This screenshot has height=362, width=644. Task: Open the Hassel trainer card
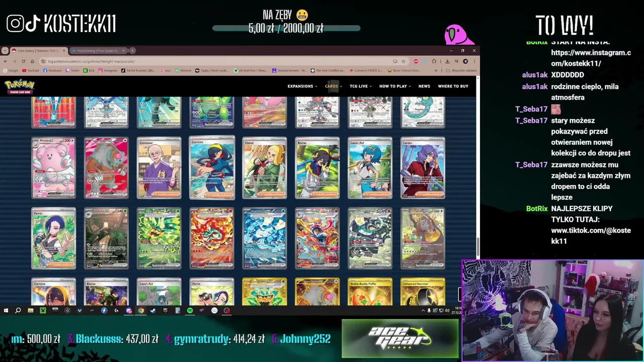click(265, 168)
